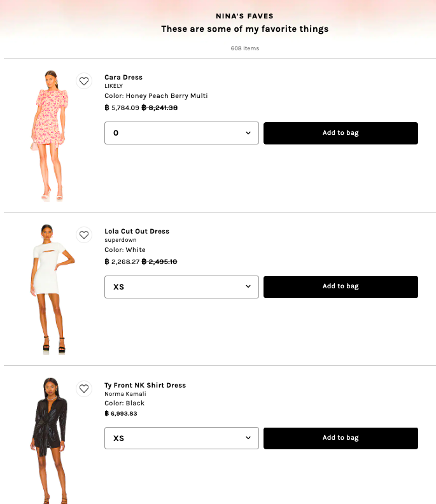The width and height of the screenshot is (436, 504).
Task: Click chevron arrow in Lola dress size box
Action: pos(248,286)
